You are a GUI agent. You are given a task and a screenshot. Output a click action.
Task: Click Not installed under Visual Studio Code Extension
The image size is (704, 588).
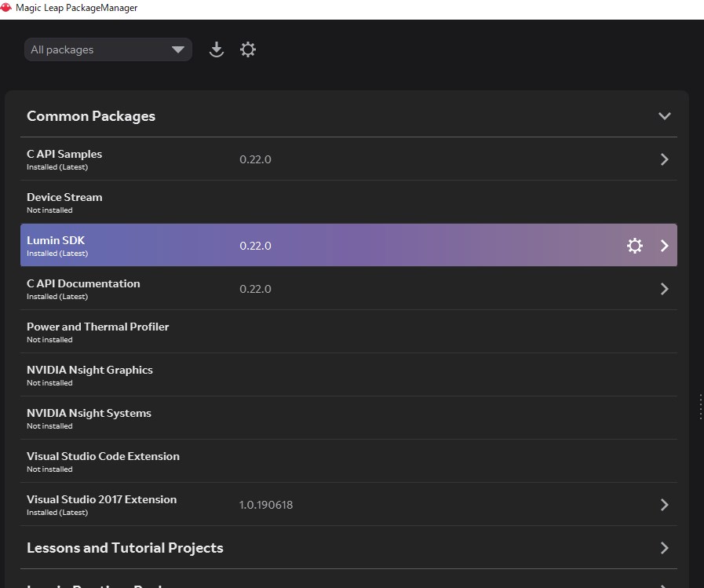click(x=49, y=469)
